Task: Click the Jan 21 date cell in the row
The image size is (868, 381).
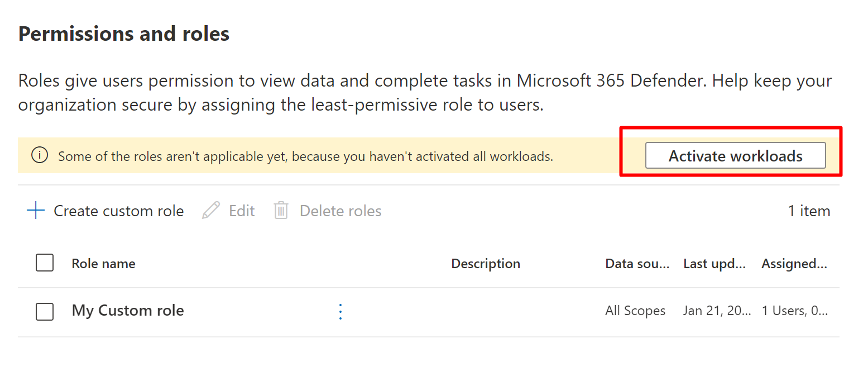Action: (717, 311)
